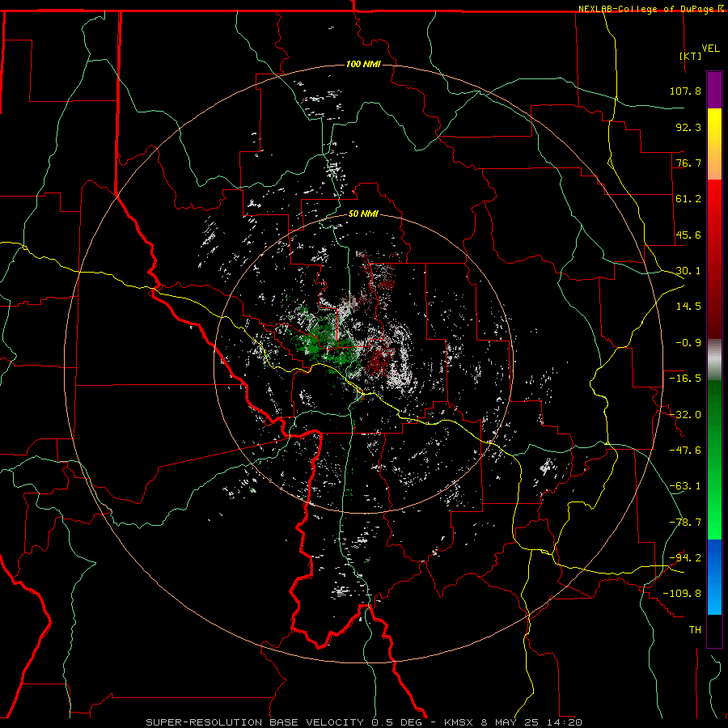The width and height of the screenshot is (728, 728).
Task: Select the VEL legend title
Action: pyautogui.click(x=710, y=49)
